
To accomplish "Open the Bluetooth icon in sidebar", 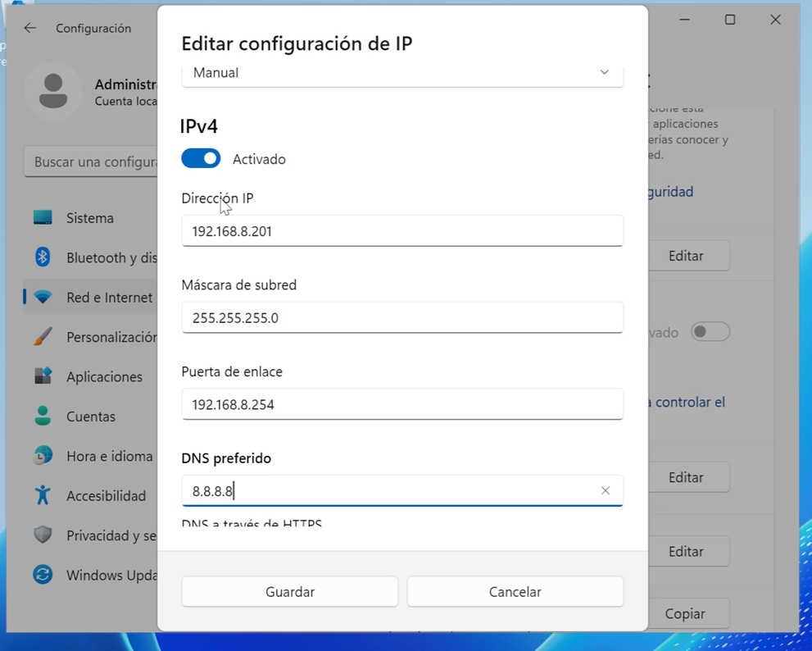I will (43, 257).
